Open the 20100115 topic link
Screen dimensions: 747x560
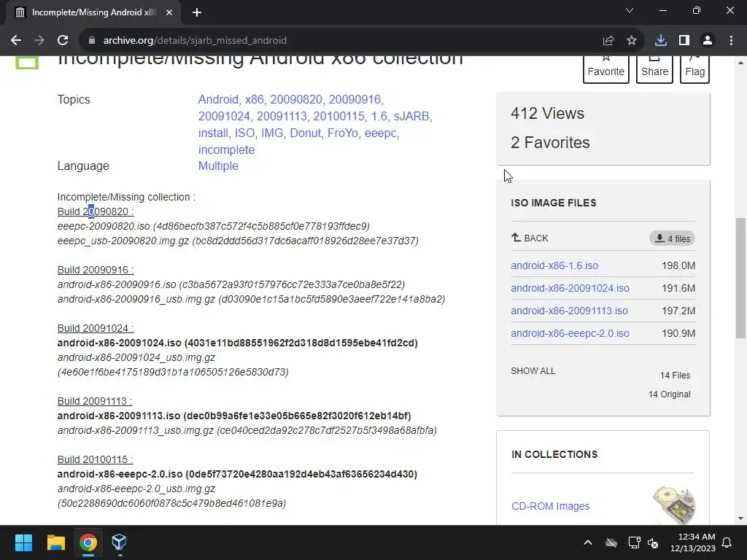pos(338,116)
